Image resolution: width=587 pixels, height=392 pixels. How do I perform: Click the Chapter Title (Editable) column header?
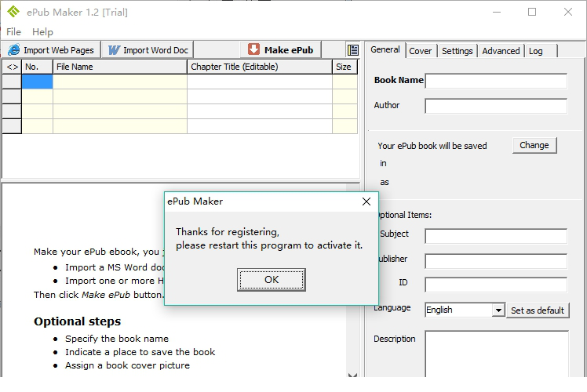point(260,67)
